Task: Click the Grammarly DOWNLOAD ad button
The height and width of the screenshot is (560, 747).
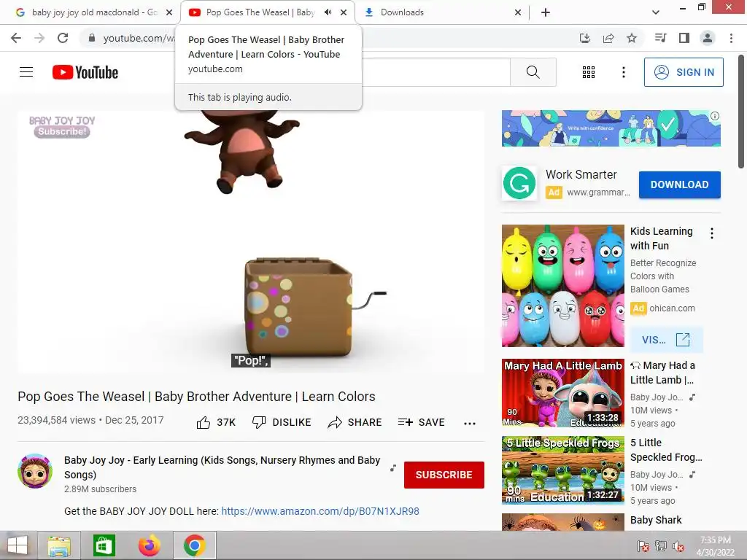Action: click(679, 184)
